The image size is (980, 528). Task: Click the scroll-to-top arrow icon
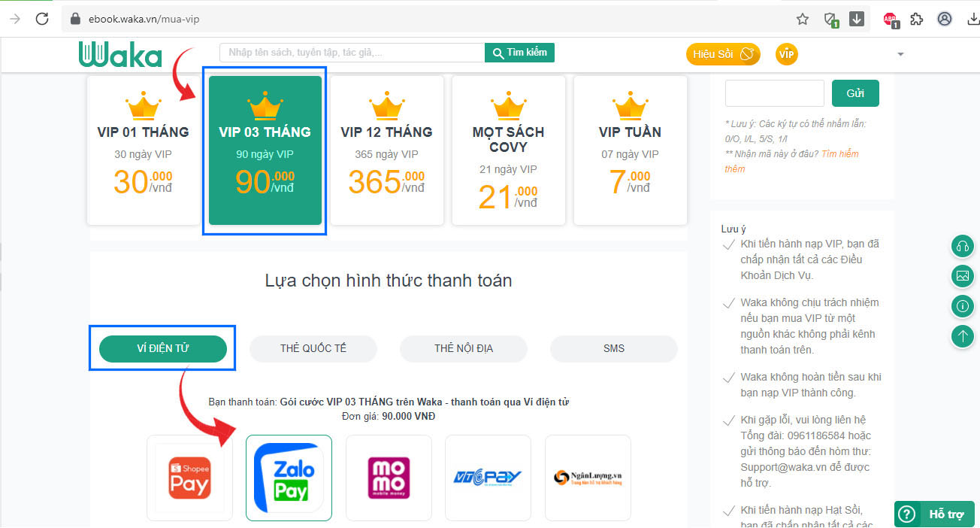tap(962, 336)
